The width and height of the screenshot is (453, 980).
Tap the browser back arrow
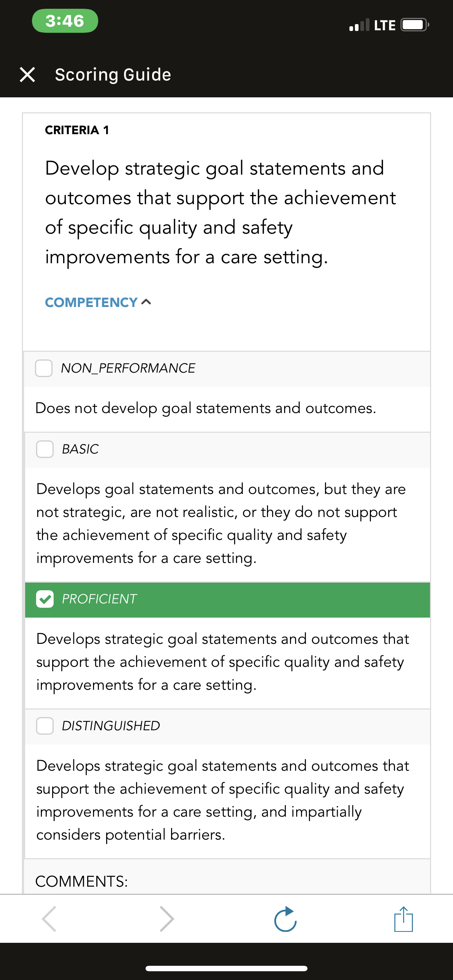[x=49, y=919]
